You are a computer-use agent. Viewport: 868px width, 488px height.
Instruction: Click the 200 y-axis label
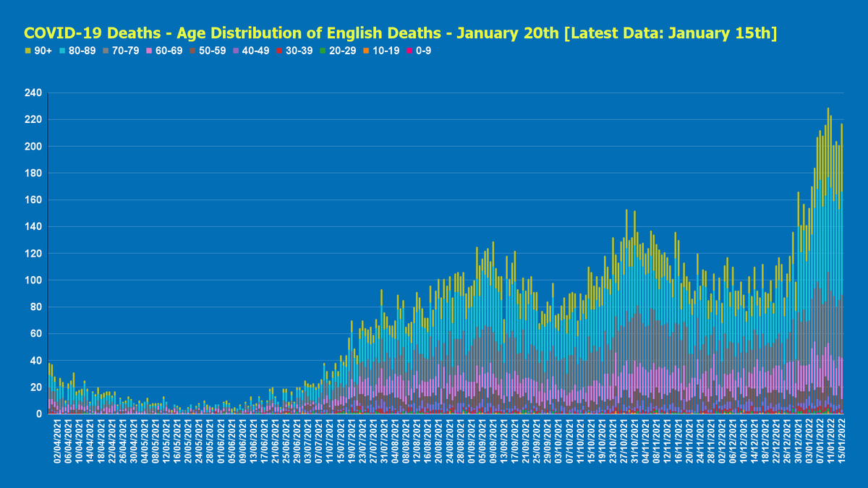click(x=34, y=147)
